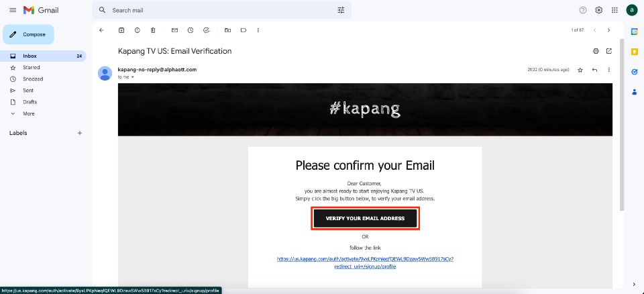This screenshot has width=644, height=294.
Task: Open Settings gear icon
Action: point(599,10)
